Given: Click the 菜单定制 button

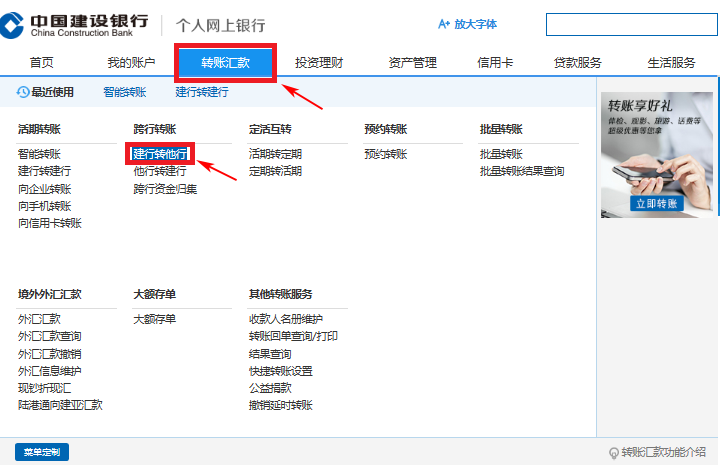Looking at the screenshot, I should (x=42, y=452).
